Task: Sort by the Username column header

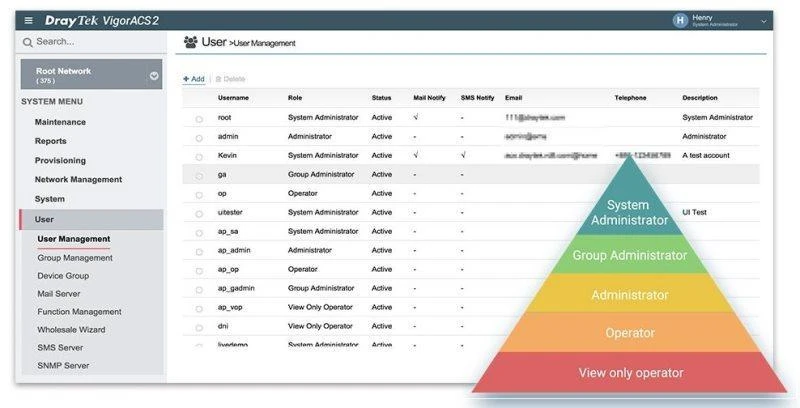Action: coord(233,98)
